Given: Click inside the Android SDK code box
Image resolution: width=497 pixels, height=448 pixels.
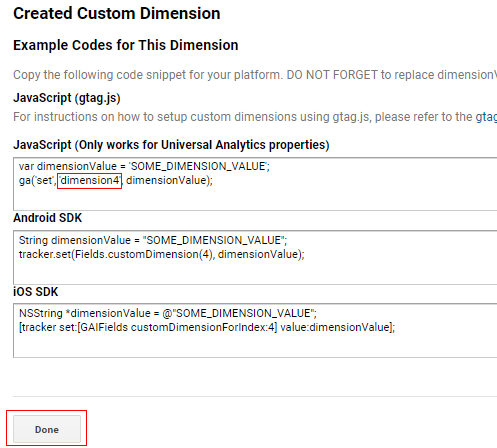Looking at the screenshot, I should [255, 257].
